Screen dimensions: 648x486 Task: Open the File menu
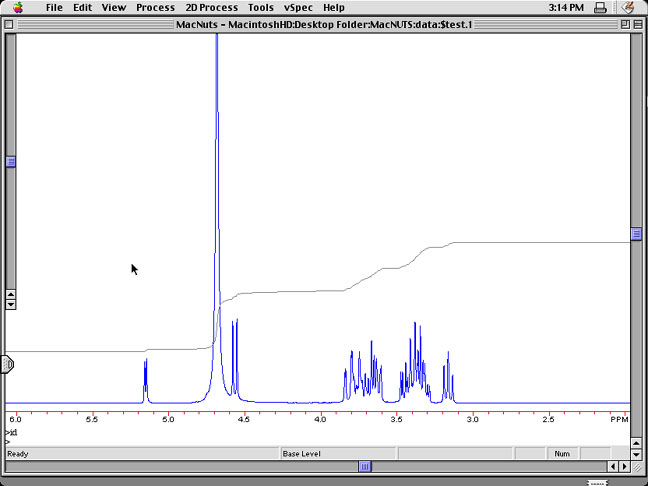[54, 7]
